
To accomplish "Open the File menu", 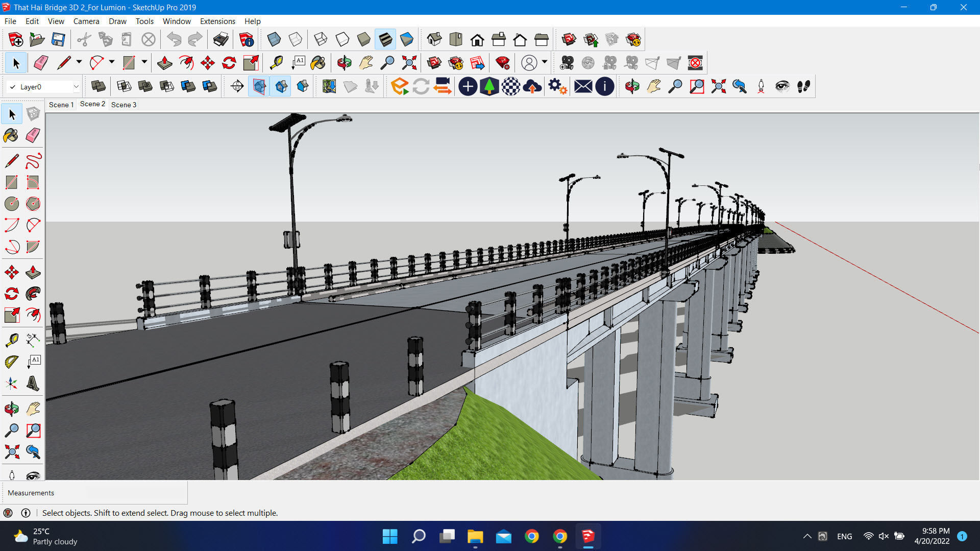I will (x=10, y=21).
